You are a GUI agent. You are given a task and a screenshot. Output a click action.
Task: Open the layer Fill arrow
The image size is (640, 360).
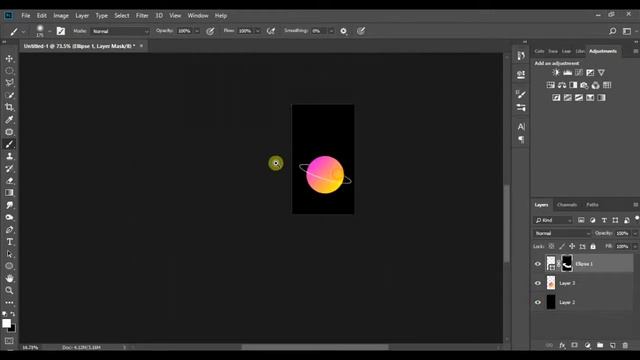point(635,247)
